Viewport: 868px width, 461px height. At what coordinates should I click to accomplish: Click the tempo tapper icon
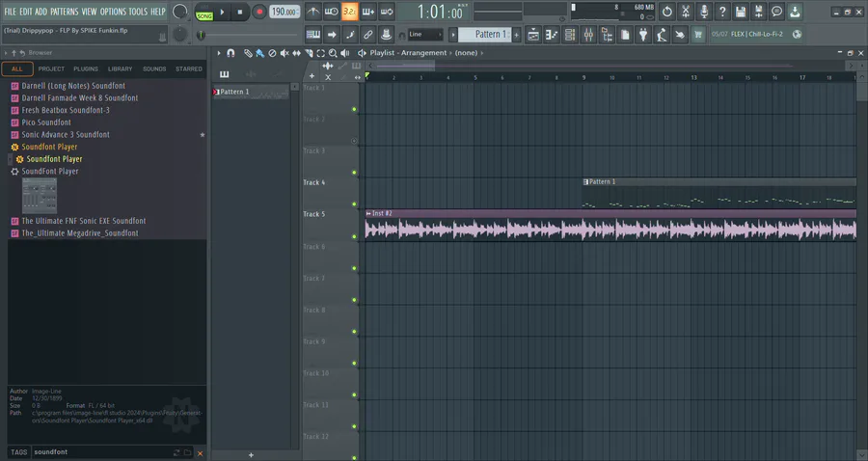pyautogui.click(x=662, y=35)
